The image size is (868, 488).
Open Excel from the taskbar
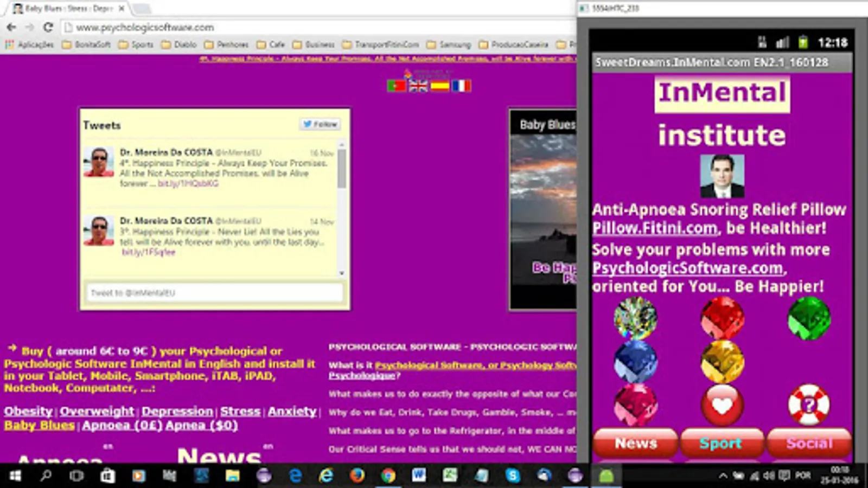(450, 476)
